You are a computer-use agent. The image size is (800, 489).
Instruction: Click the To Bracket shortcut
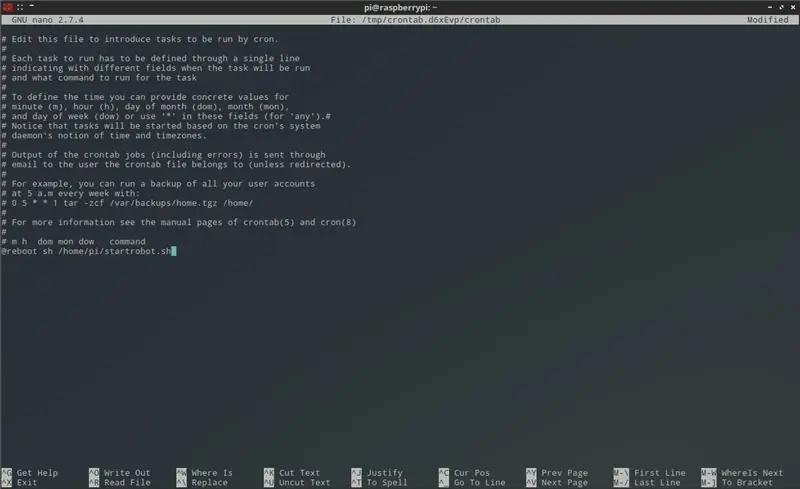(x=737, y=482)
